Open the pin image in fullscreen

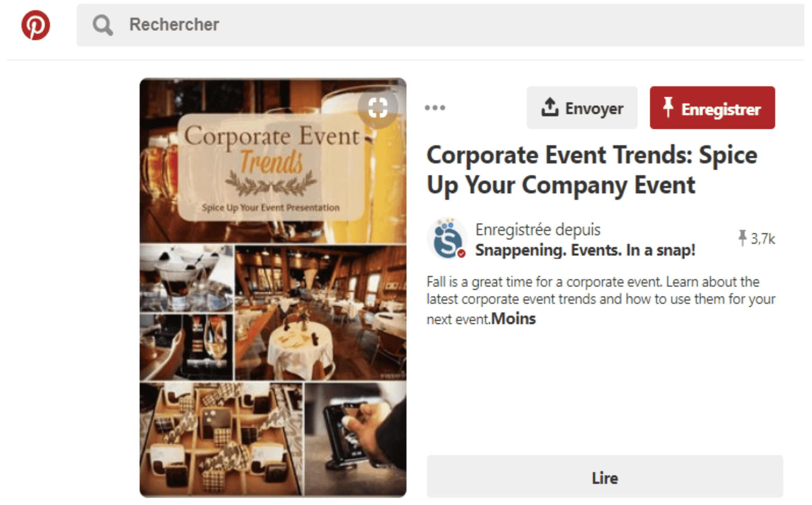[x=378, y=108]
